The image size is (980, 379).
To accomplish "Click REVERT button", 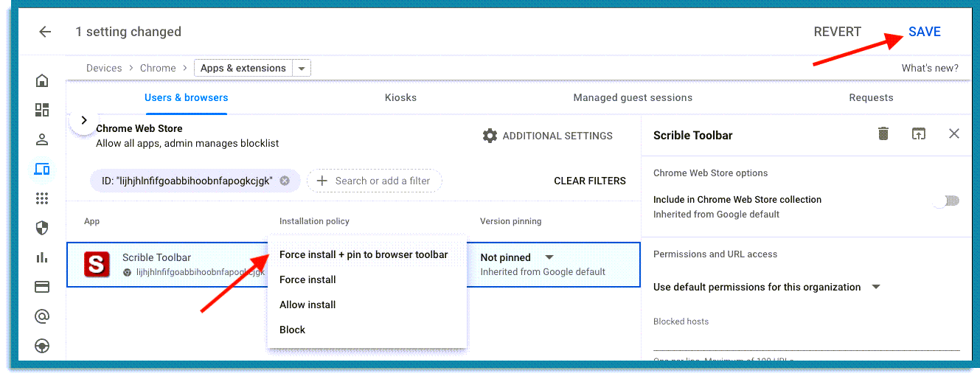I will coord(837,32).
